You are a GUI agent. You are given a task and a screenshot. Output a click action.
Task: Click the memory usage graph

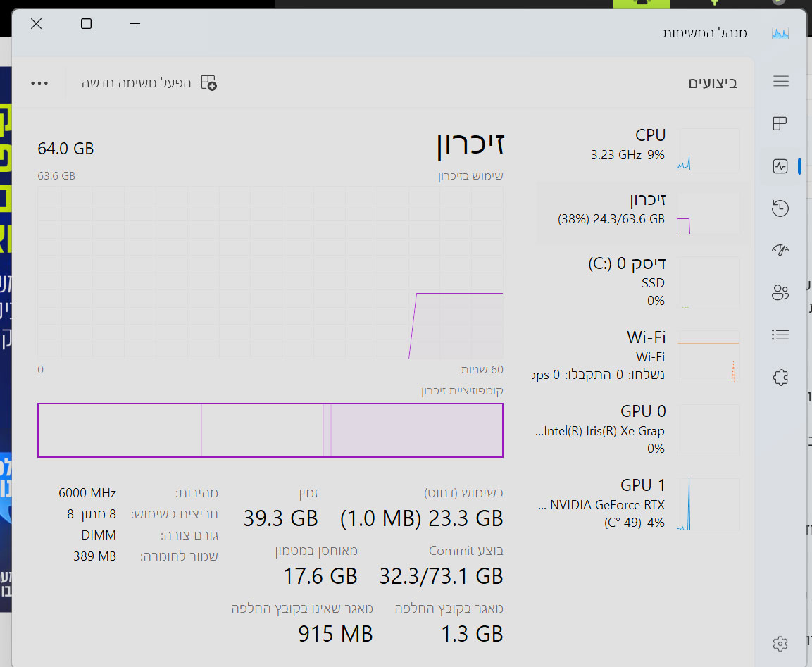[270, 273]
